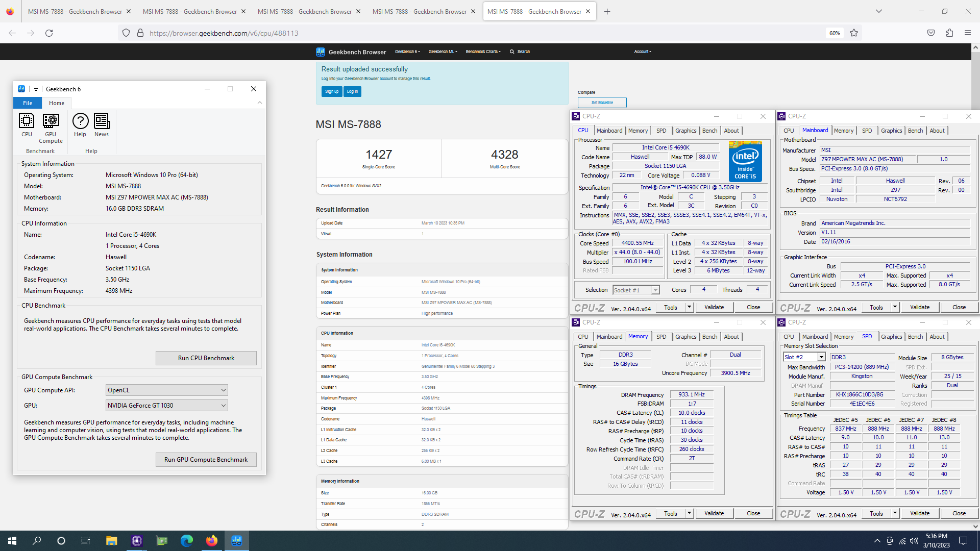List all tabs dropdown in Firefox
Image resolution: width=980 pixels, height=551 pixels.
879,11
